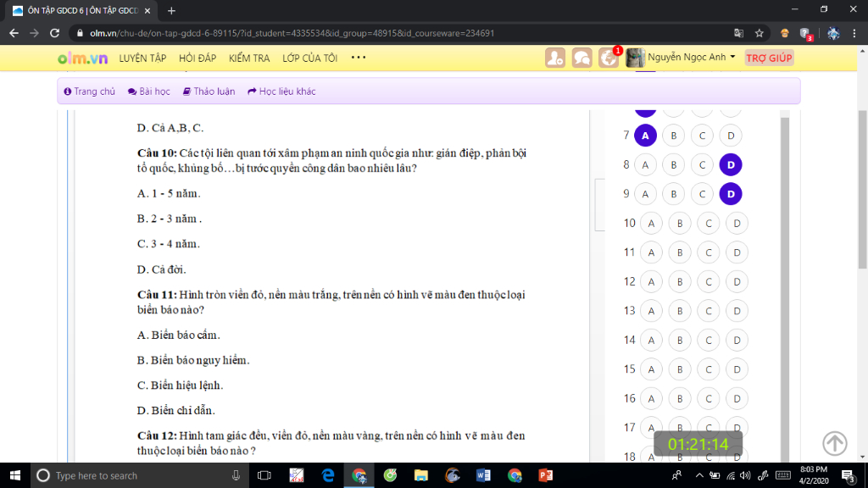Open the chat messages icon in header
Viewport: 868px width, 488px height.
(x=581, y=58)
